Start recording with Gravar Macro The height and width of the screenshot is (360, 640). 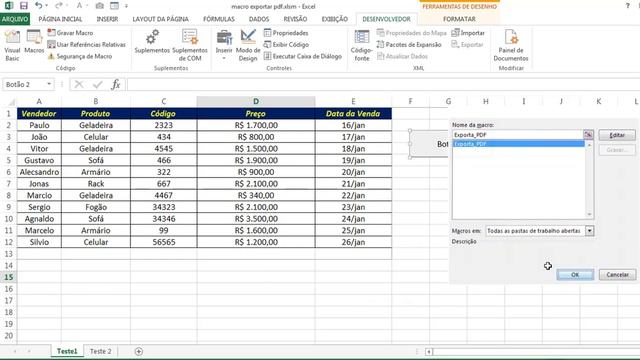coord(70,33)
